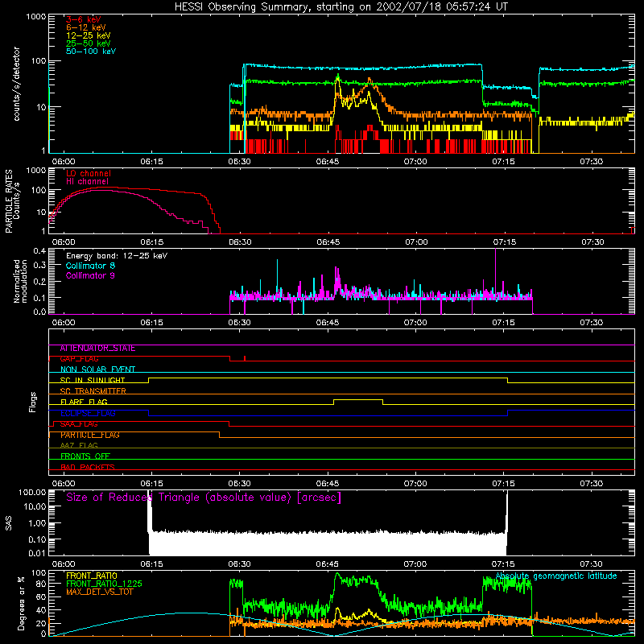Viewport: 644px width, 644px height.
Task: Select the HI channel legend label
Action: click(88, 182)
